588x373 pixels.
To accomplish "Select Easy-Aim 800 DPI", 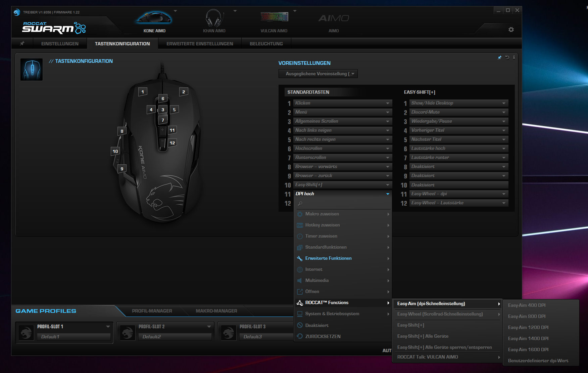I will pos(541,317).
